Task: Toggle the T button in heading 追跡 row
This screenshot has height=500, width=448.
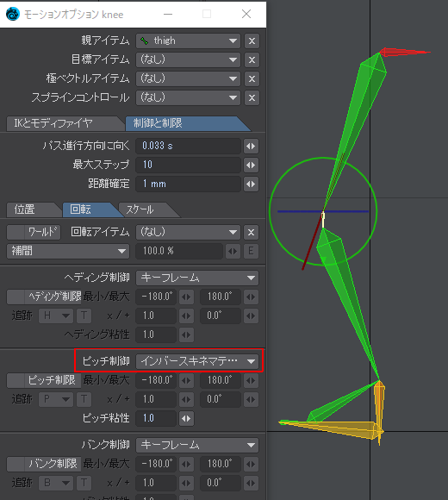Action: coord(84,316)
